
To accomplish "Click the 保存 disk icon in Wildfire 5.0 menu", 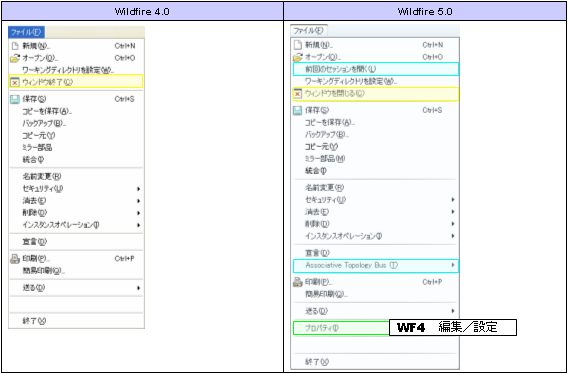I will click(x=297, y=111).
